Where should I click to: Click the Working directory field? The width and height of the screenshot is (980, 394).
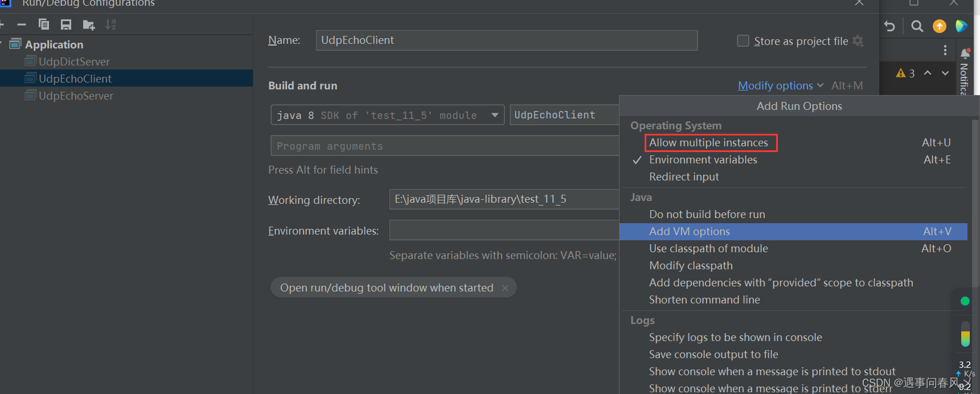[504, 199]
